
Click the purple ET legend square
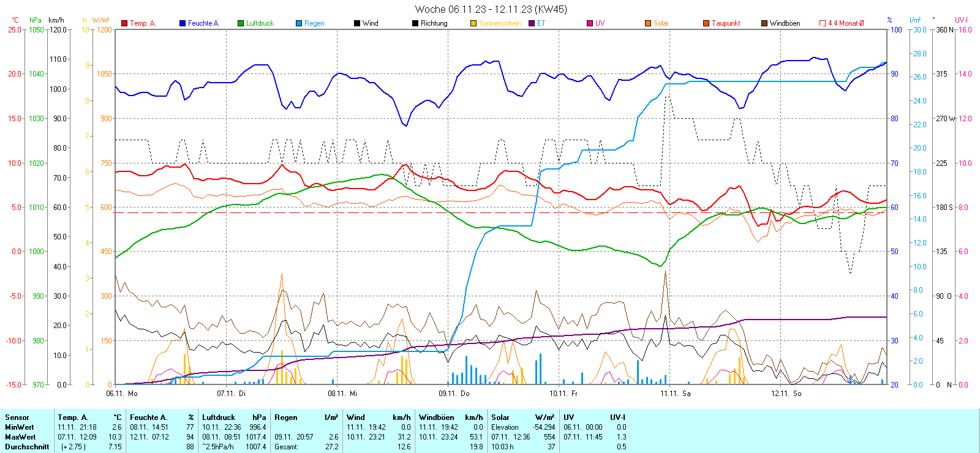coord(532,23)
